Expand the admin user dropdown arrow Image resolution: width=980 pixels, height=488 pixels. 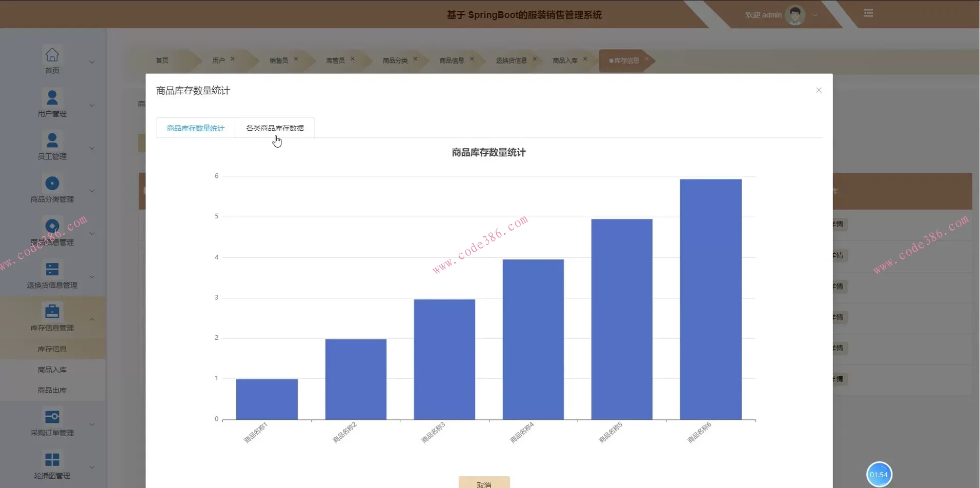[814, 15]
